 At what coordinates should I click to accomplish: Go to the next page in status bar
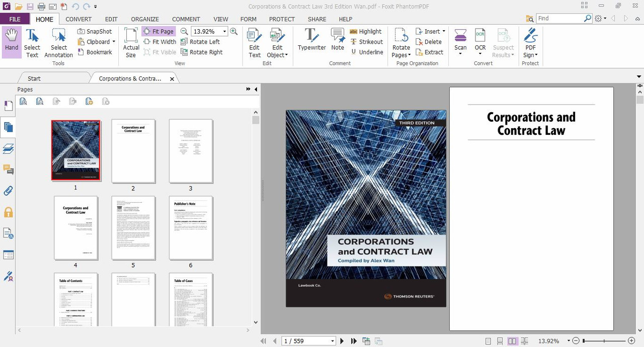(x=342, y=341)
